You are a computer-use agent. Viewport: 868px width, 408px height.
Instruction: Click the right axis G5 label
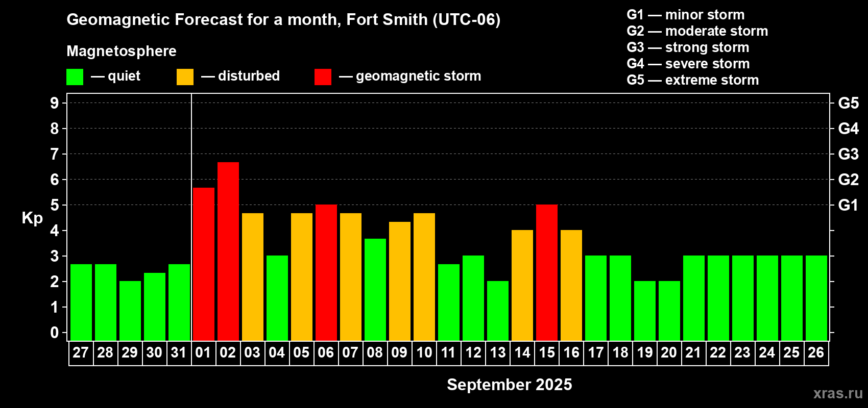848,103
